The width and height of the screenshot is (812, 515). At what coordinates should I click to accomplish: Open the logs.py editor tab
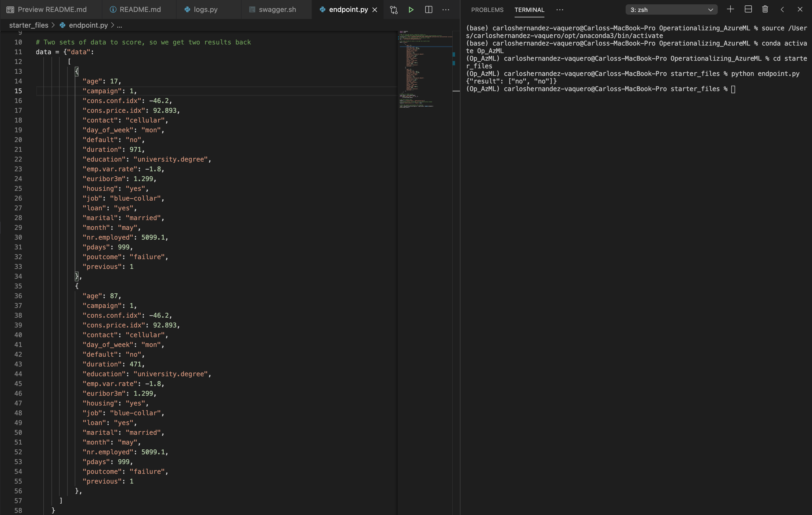[205, 9]
